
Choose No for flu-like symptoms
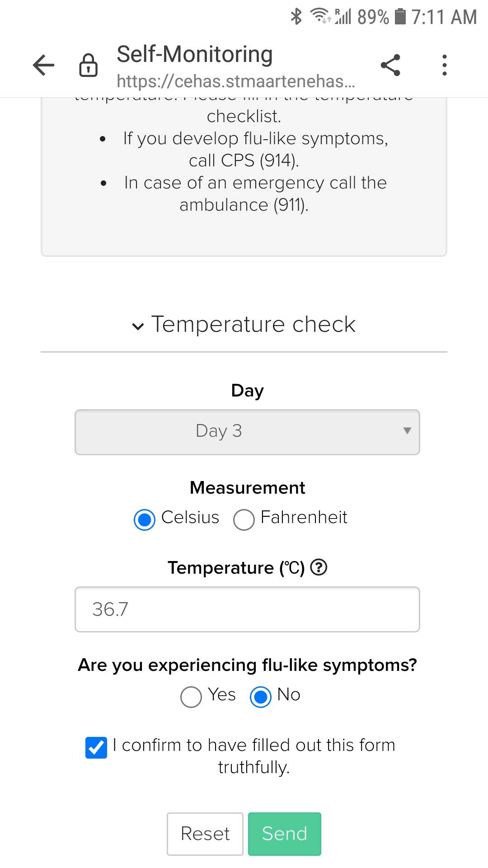tap(261, 697)
